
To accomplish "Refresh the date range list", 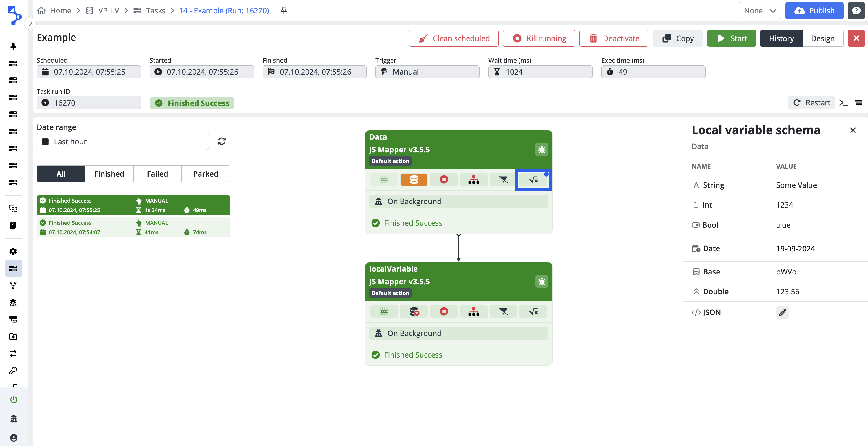I will click(221, 141).
